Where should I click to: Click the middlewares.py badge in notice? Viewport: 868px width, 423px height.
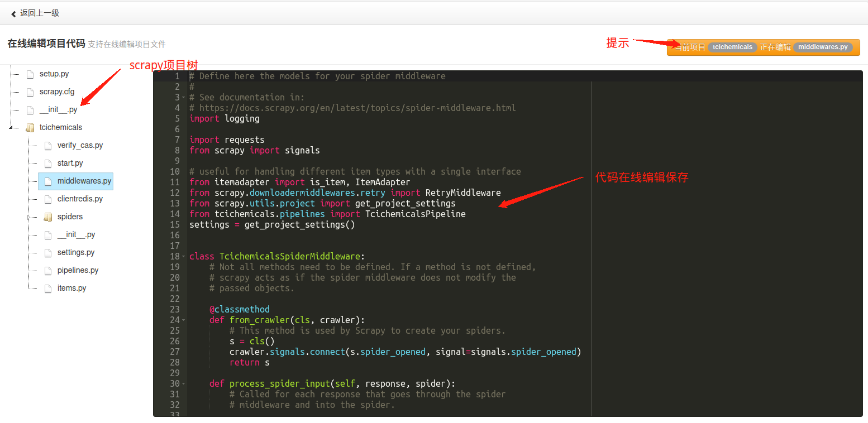pyautogui.click(x=823, y=47)
